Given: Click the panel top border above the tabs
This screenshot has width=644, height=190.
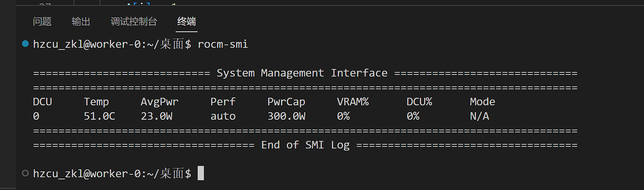Looking at the screenshot, I should click(x=329, y=6).
